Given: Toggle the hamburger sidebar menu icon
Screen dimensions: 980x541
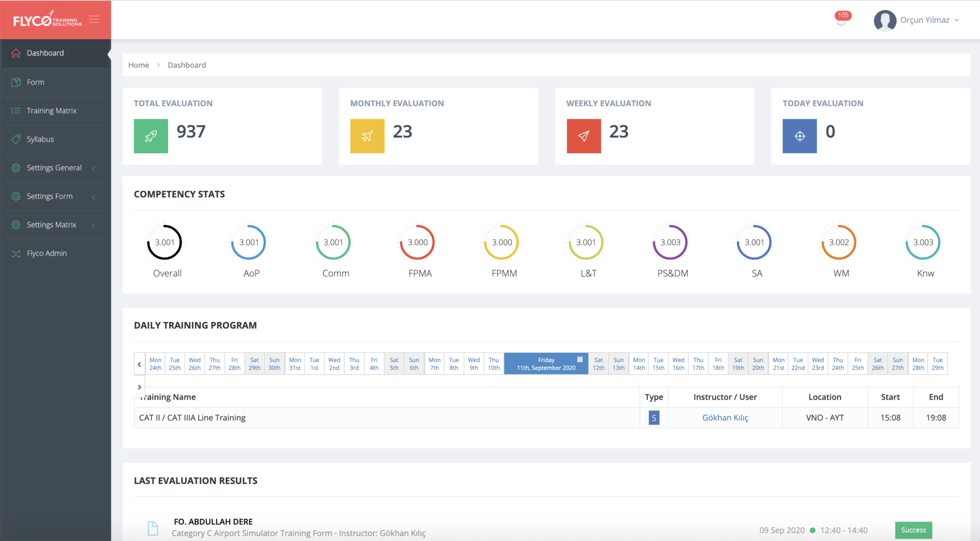Looking at the screenshot, I should 94,19.
